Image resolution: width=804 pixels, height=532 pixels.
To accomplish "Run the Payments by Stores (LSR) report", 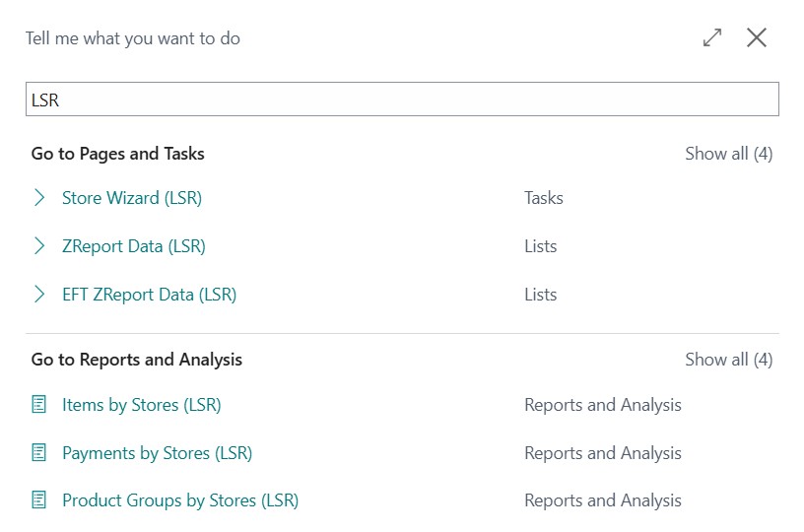I will [x=158, y=453].
